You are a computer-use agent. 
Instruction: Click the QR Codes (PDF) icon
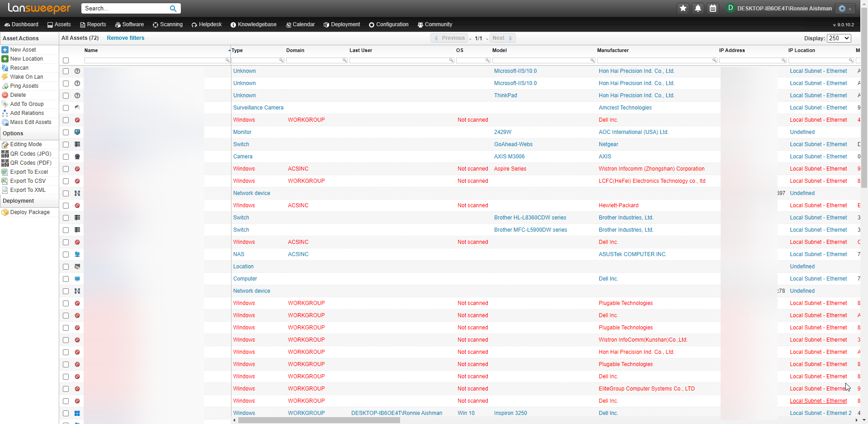(5, 163)
